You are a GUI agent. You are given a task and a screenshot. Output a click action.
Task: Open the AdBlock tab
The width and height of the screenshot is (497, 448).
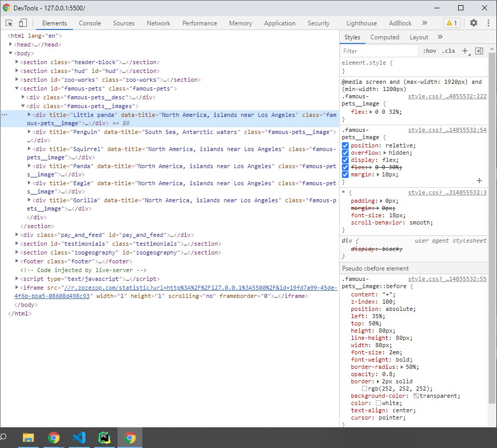click(x=400, y=23)
